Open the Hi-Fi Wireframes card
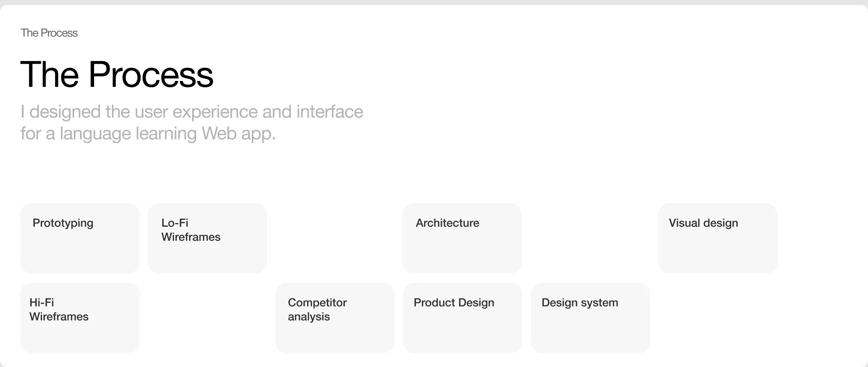This screenshot has height=367, width=868. tap(80, 318)
